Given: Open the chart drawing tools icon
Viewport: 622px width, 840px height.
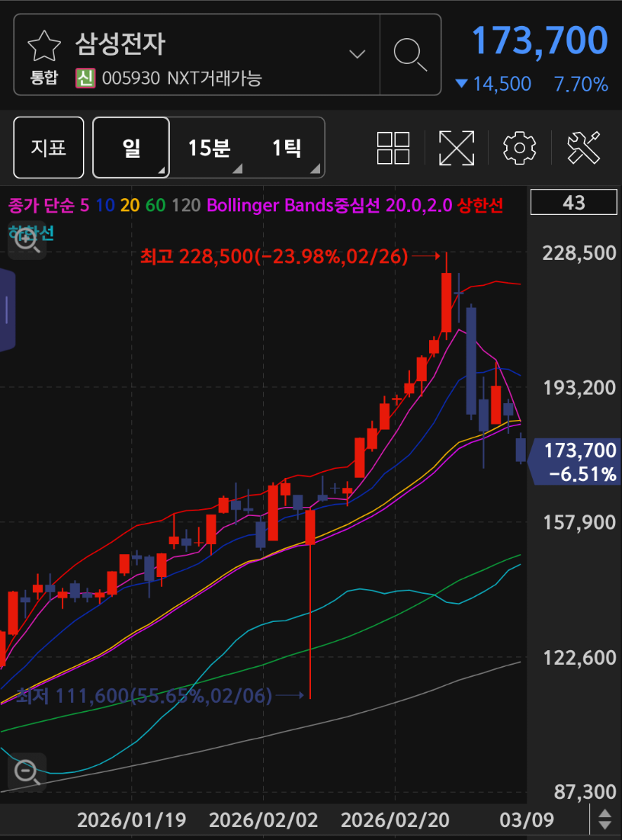Looking at the screenshot, I should [583, 148].
